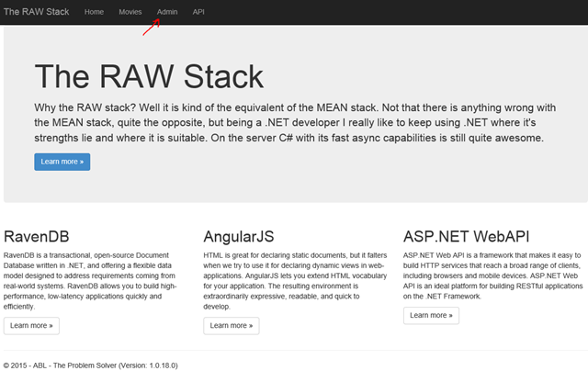Click the red arrow annotation below Admin

tap(152, 27)
